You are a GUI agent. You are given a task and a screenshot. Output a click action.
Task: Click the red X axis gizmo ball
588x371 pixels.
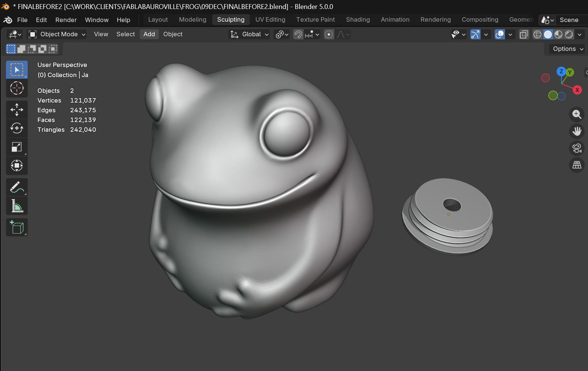pos(577,90)
